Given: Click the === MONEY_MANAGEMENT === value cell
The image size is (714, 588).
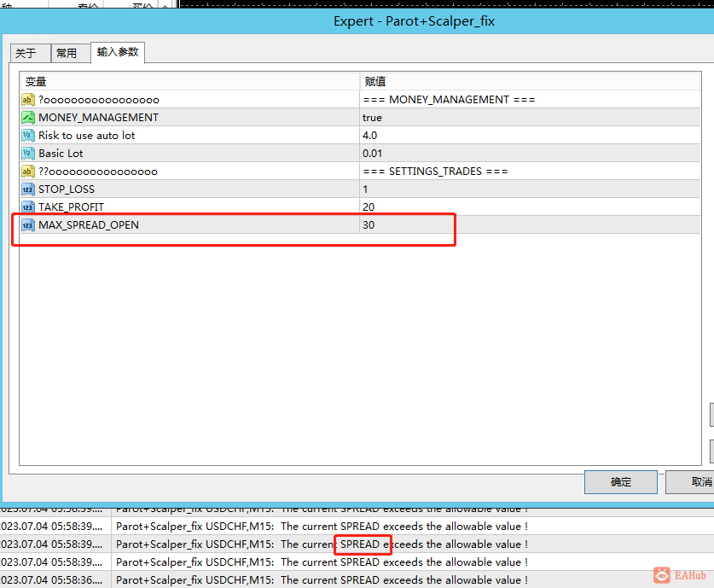Looking at the screenshot, I should [x=530, y=100].
